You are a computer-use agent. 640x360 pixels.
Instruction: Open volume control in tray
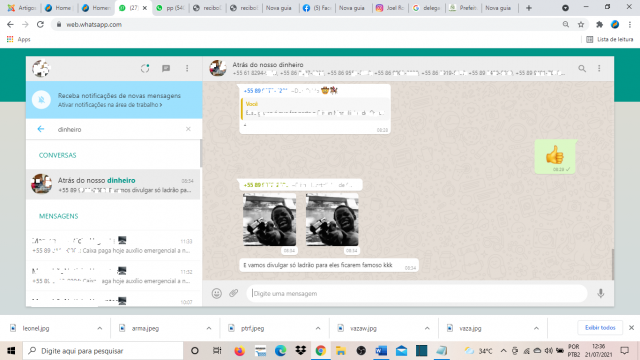pyautogui.click(x=549, y=351)
